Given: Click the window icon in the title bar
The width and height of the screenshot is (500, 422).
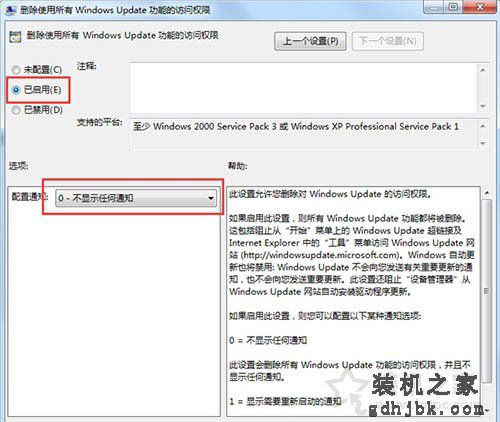Looking at the screenshot, I should point(11,10).
